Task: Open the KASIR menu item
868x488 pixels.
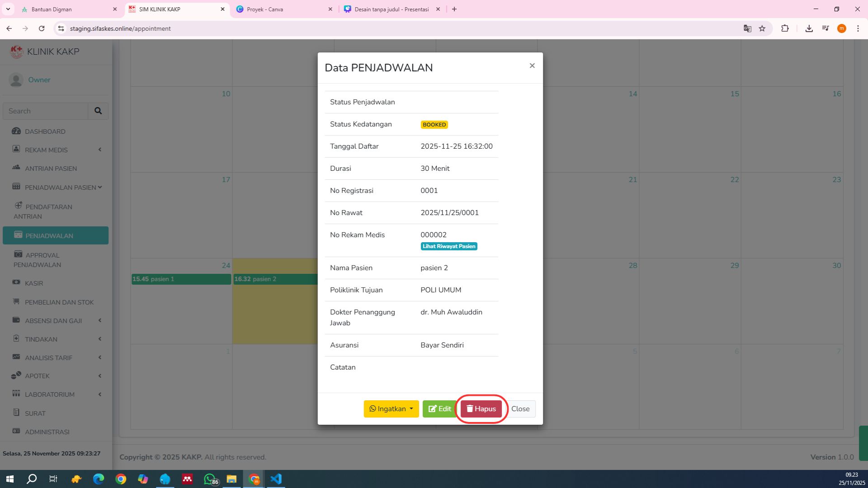Action: (x=34, y=283)
